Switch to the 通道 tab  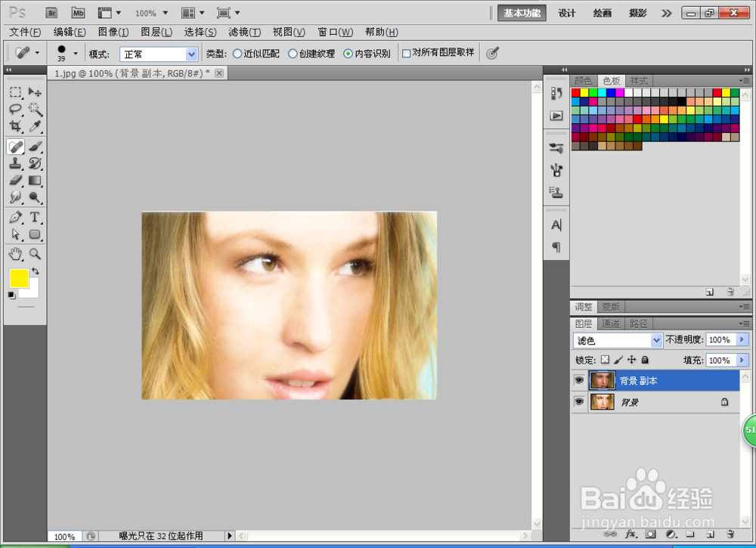click(x=611, y=324)
